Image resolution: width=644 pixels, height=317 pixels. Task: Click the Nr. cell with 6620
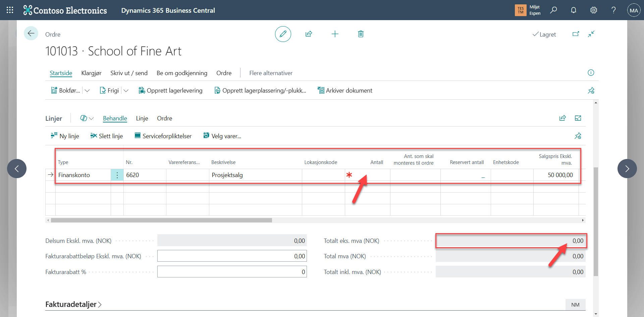pos(145,175)
